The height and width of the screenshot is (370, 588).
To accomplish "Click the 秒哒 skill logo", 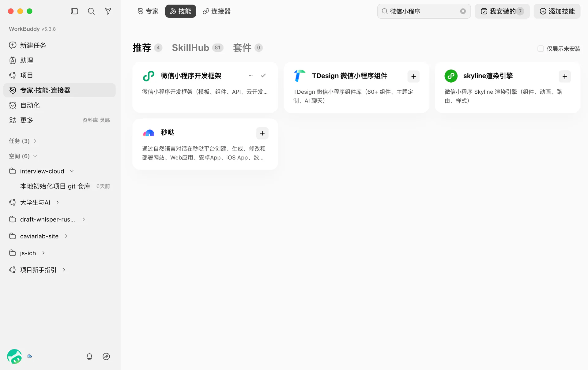I will (x=149, y=133).
